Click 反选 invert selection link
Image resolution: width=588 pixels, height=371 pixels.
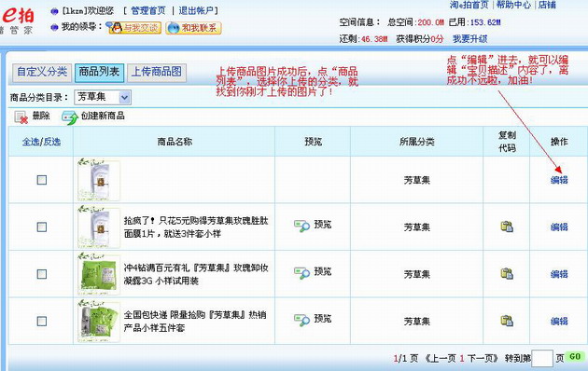click(52, 142)
